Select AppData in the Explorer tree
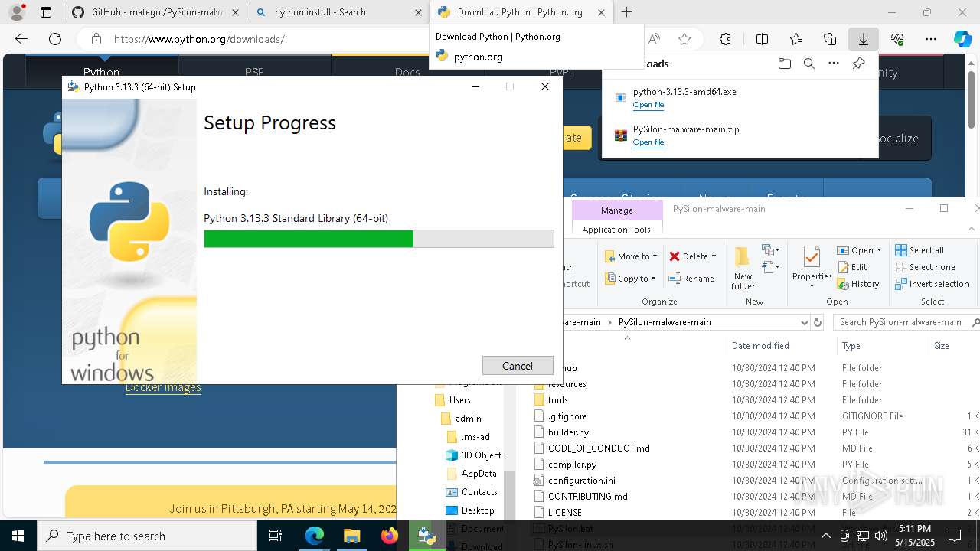 (x=479, y=474)
